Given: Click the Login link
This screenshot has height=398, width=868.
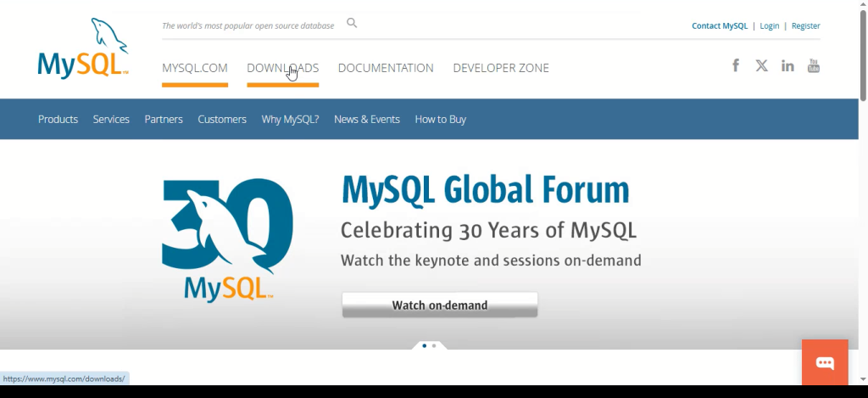Looking at the screenshot, I should click(770, 25).
